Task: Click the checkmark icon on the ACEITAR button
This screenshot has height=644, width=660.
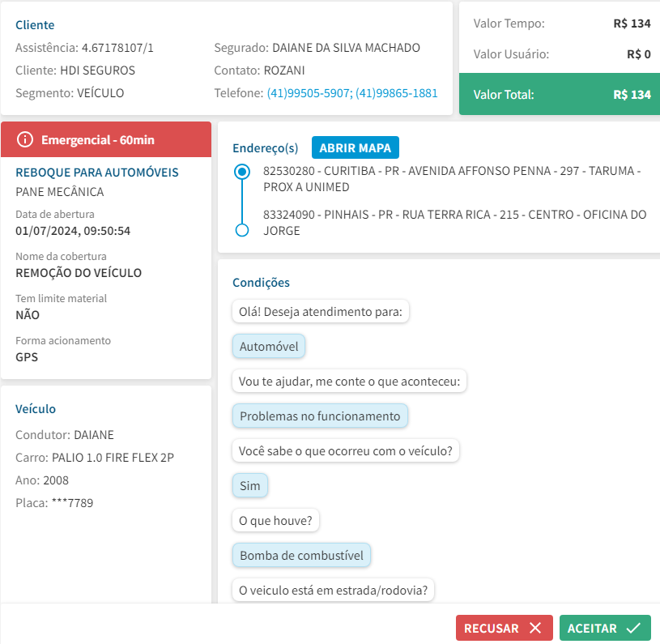Action: tap(633, 629)
